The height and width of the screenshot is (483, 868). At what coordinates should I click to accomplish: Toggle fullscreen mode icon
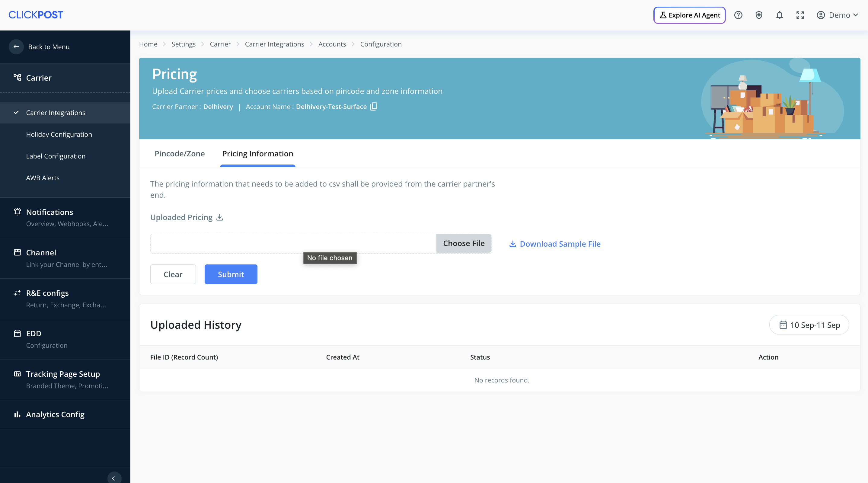click(800, 15)
